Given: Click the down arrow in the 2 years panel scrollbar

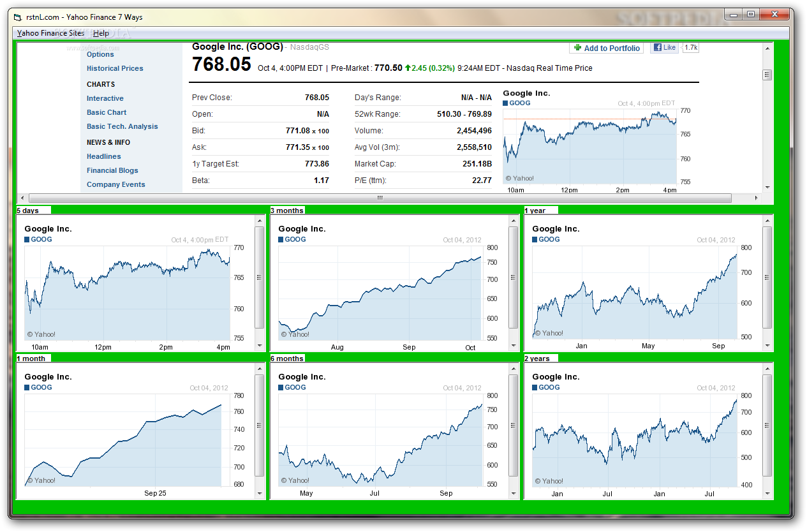Looking at the screenshot, I should click(767, 493).
